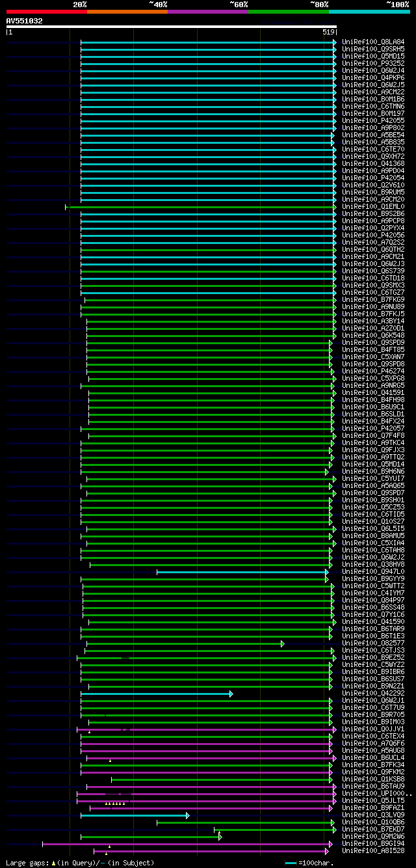Click the cyan ~100% identity legend segment
The height and width of the screenshot is (868, 416).
coord(369,12)
